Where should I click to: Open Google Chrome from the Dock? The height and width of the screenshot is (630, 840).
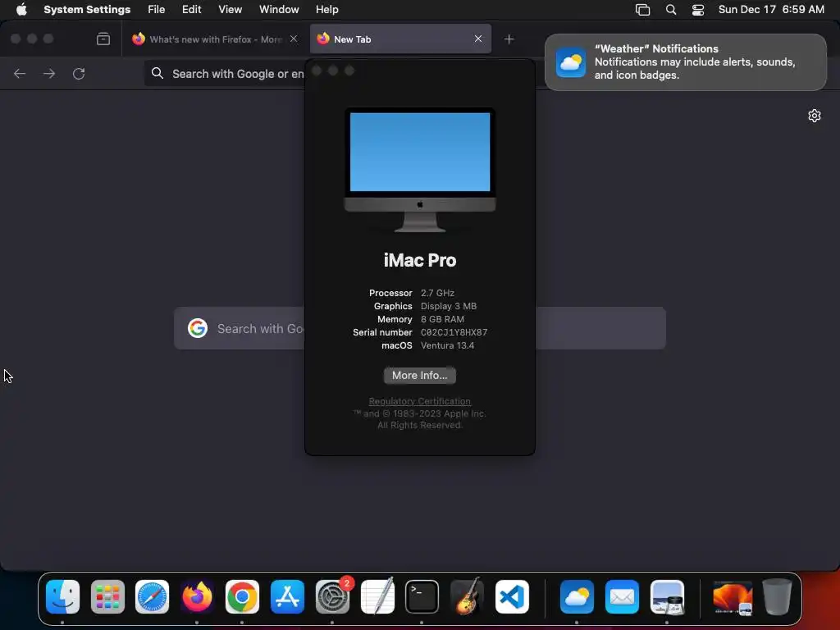click(242, 597)
